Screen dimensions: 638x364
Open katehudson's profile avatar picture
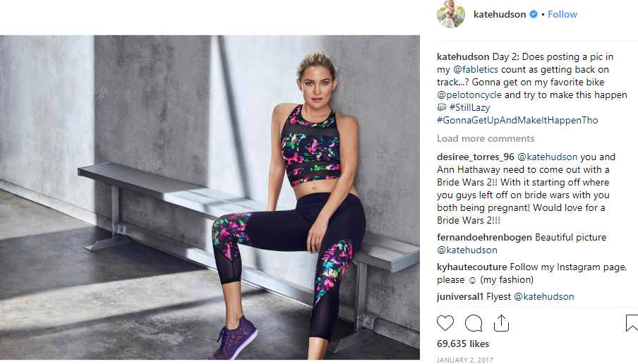[x=451, y=14]
